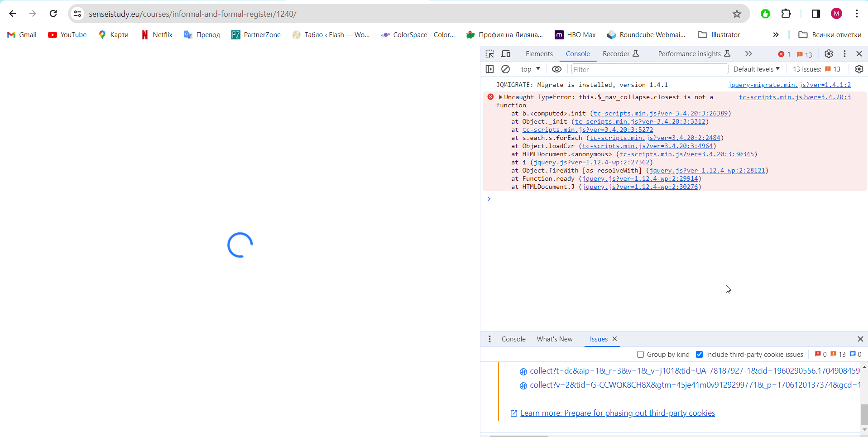Open the console settings gear
The width and height of the screenshot is (868, 437).
tap(859, 69)
